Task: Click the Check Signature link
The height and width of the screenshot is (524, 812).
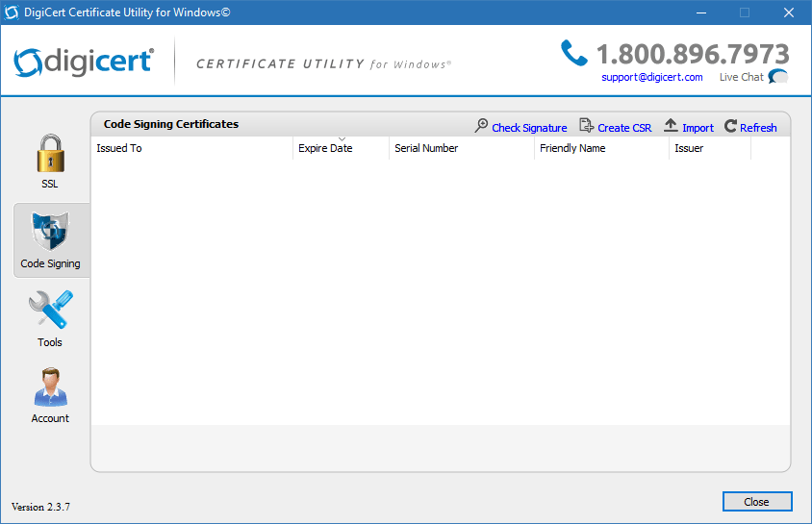Action: [529, 128]
